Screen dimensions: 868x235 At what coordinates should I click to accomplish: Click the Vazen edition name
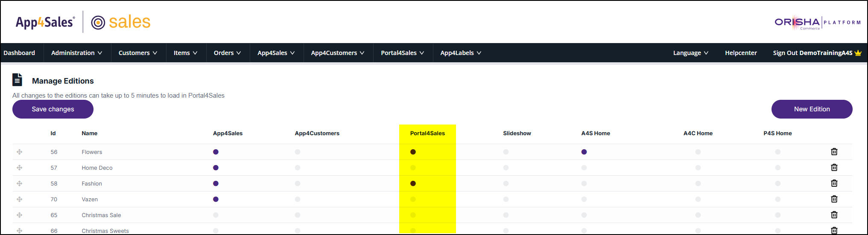point(90,199)
